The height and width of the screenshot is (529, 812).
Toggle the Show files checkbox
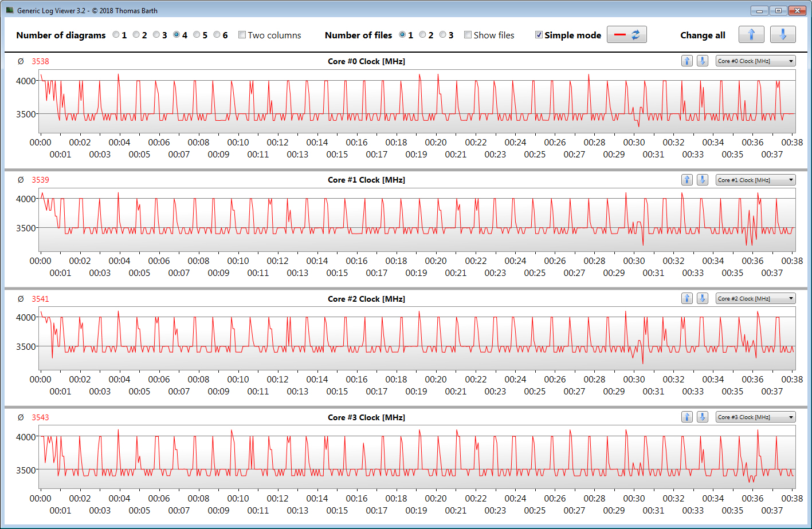[468, 35]
